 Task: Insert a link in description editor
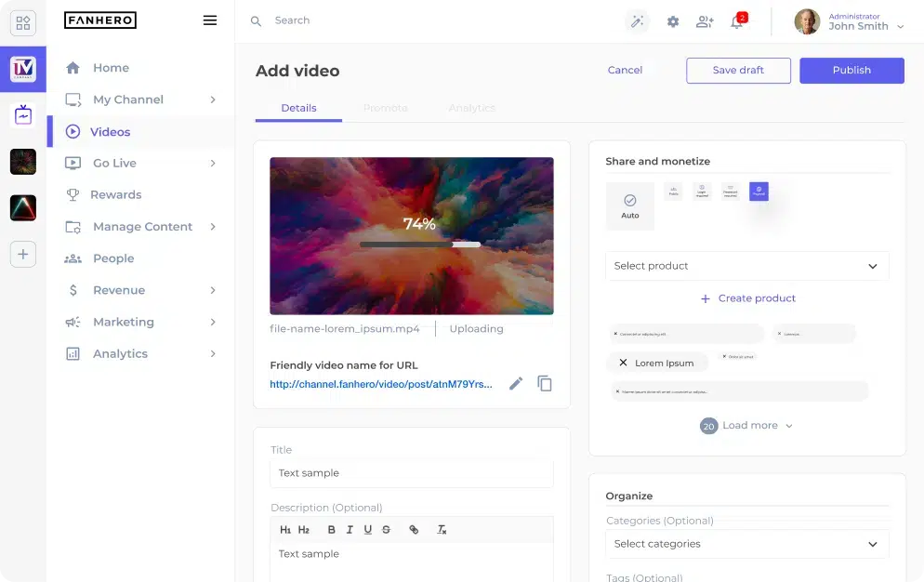(414, 530)
